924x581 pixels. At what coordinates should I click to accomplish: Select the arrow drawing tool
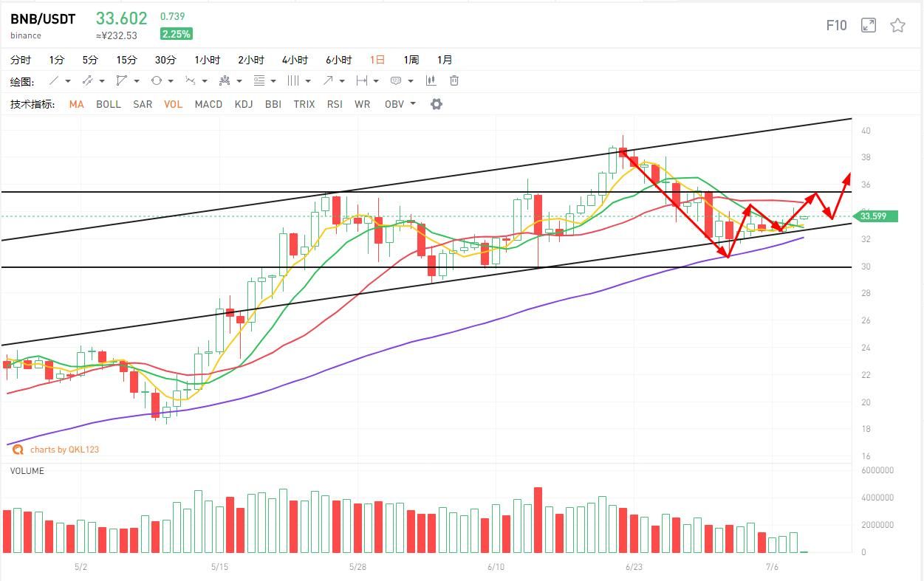coord(328,80)
